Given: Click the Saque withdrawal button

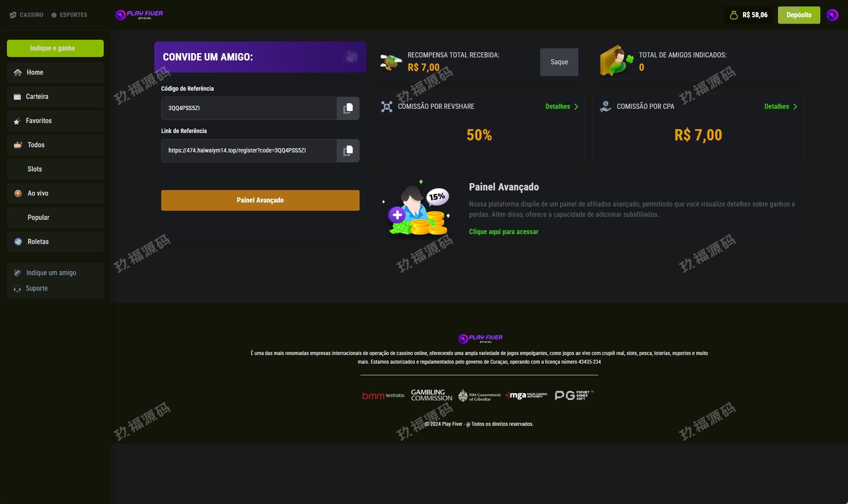Looking at the screenshot, I should pos(559,62).
